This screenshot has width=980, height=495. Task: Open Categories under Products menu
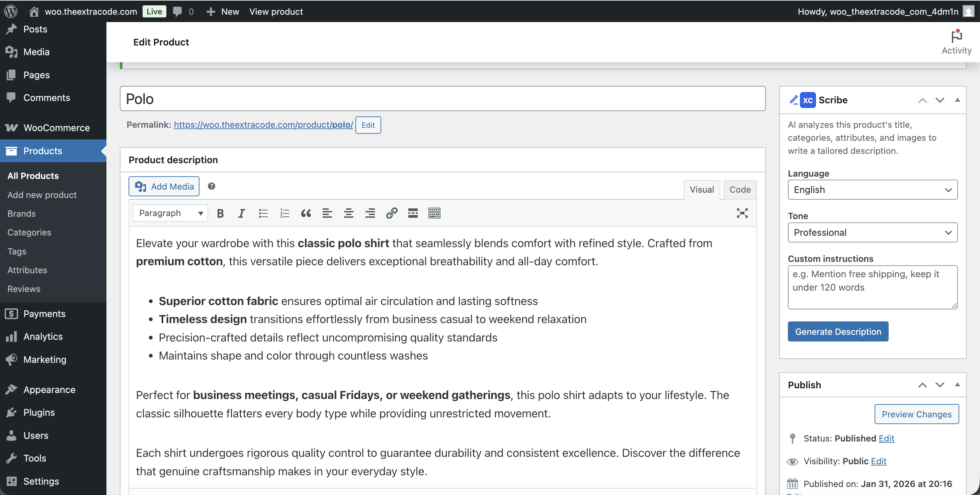click(x=29, y=232)
